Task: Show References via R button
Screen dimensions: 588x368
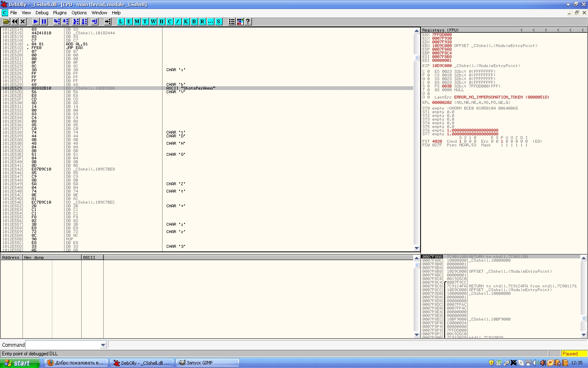Action: [203, 22]
